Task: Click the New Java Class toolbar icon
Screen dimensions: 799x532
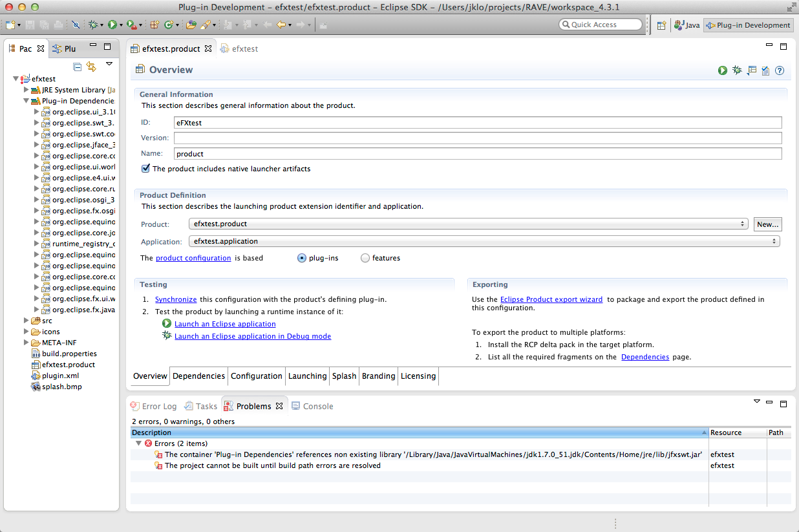Action: click(168, 25)
